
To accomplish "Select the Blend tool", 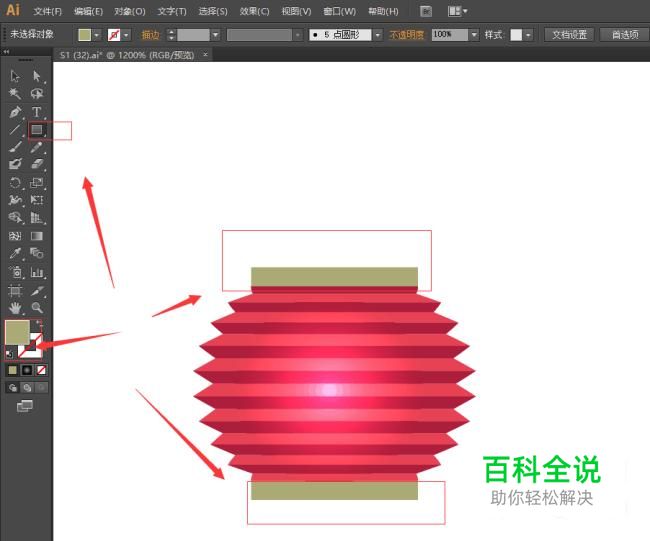I will coord(37,253).
